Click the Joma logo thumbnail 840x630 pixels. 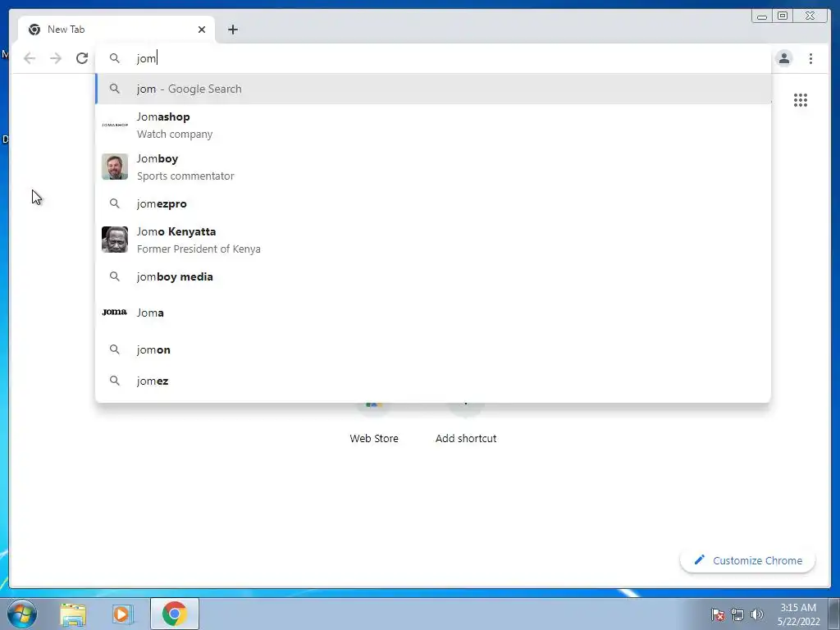coord(115,313)
